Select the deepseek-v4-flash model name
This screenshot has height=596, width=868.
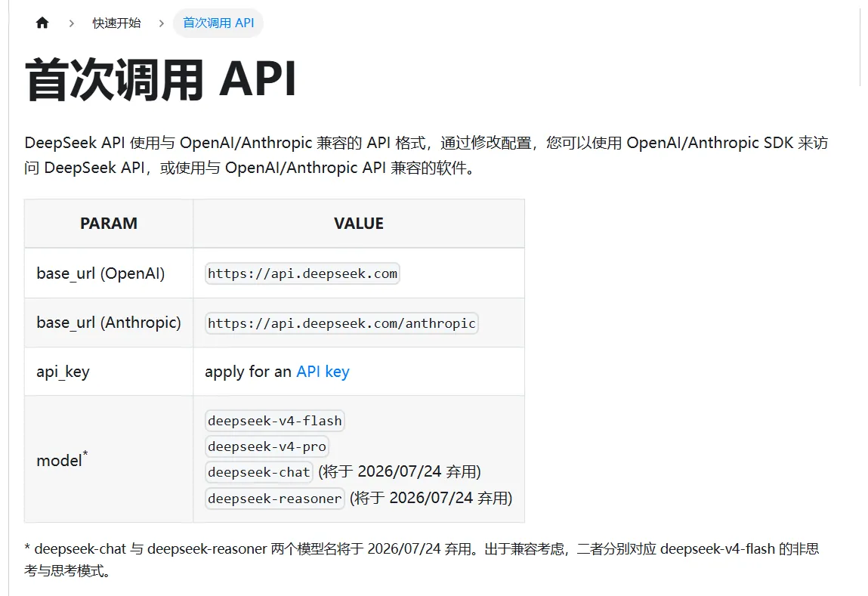pos(274,421)
